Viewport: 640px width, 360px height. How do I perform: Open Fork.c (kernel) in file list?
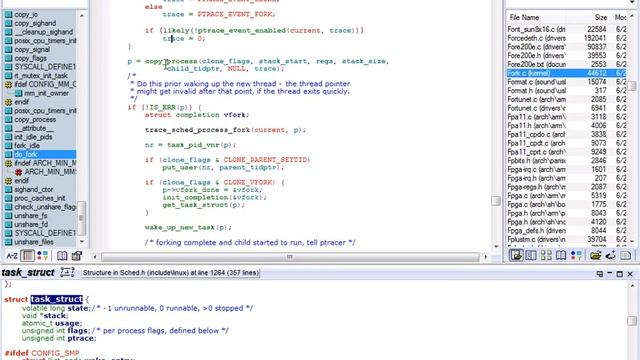tap(567, 73)
